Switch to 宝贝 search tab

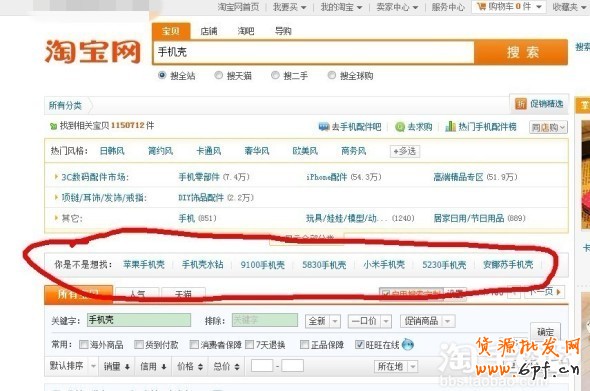tap(171, 31)
